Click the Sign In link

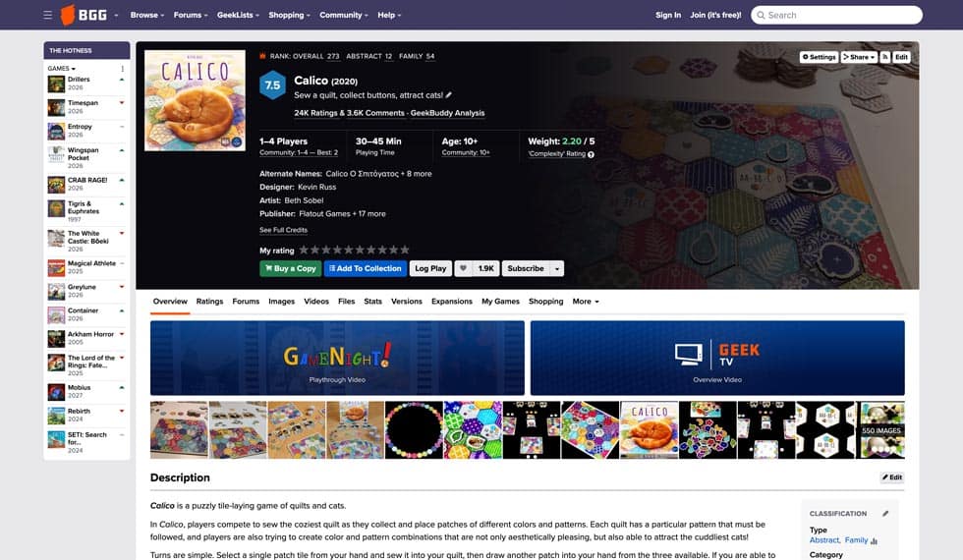click(x=668, y=15)
